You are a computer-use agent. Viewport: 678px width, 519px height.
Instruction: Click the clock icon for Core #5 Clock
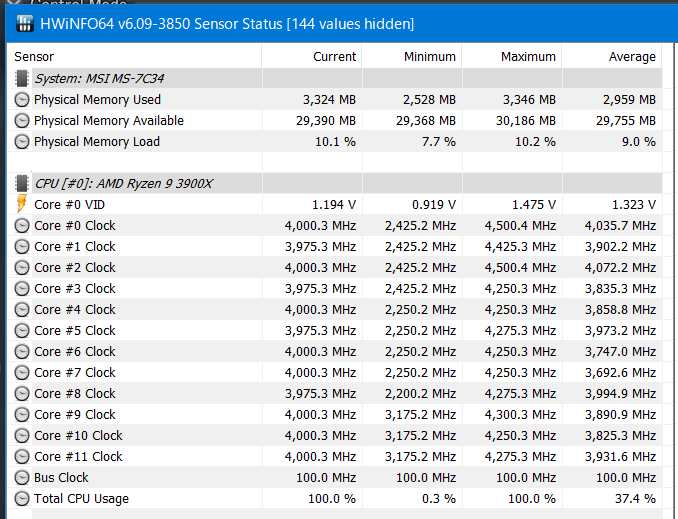(x=22, y=331)
